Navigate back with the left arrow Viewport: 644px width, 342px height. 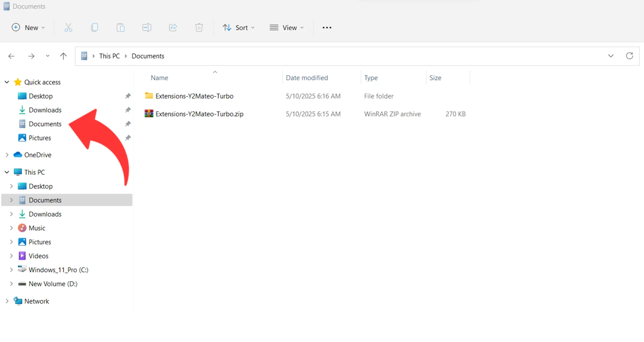(x=11, y=56)
